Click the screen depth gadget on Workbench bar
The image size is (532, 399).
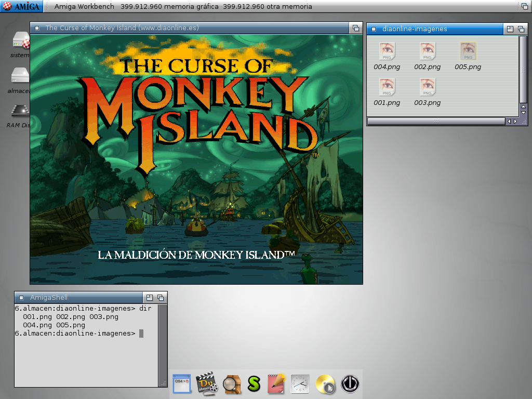point(525,6)
